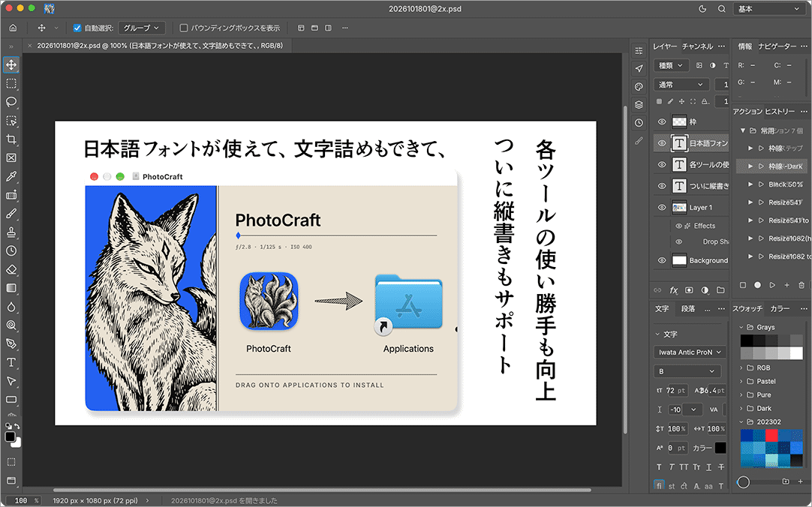Select the Crop tool

point(11,139)
